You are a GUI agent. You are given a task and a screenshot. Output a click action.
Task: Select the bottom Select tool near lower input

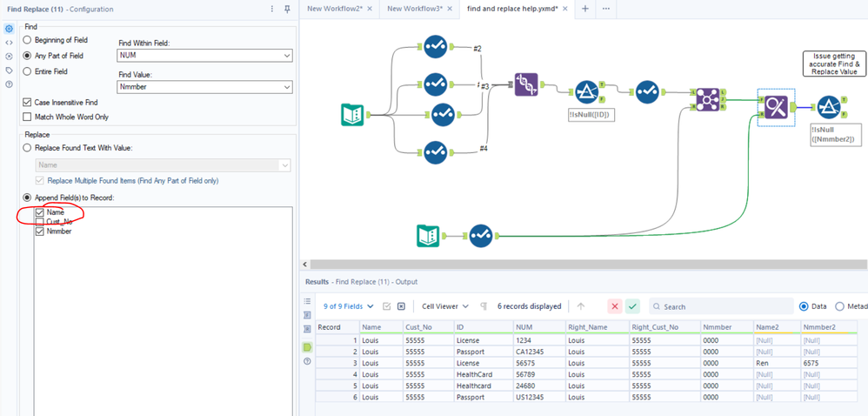coord(481,236)
